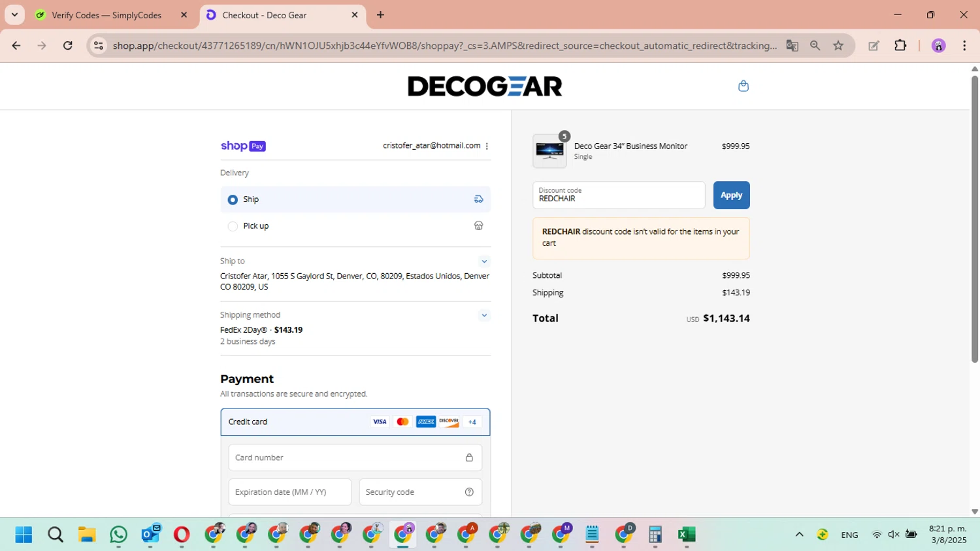Open the clock showing 8:21 p. m.
This screenshot has width=980, height=551.
click(947, 535)
